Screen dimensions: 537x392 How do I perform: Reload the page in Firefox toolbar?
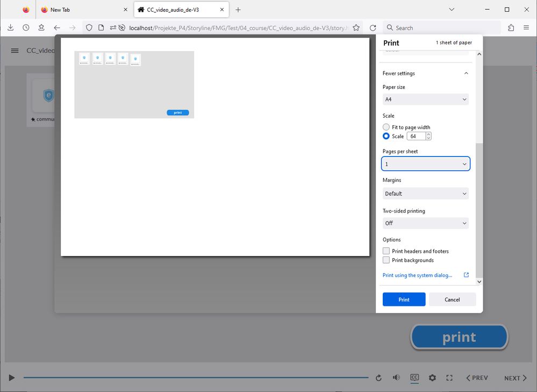point(373,28)
